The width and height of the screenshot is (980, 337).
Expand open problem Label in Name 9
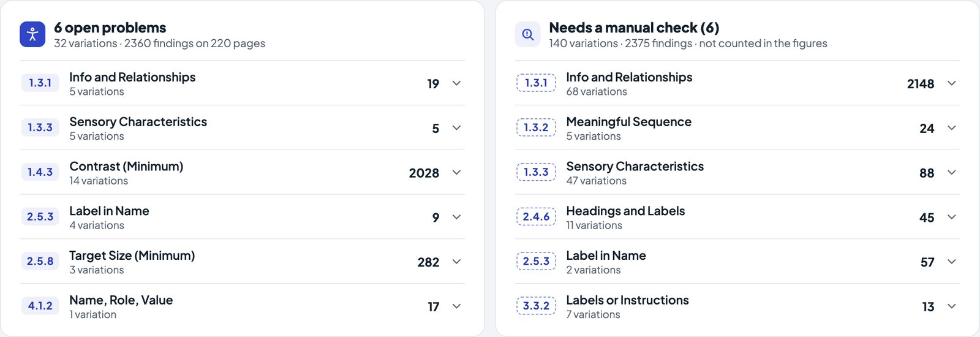(456, 217)
